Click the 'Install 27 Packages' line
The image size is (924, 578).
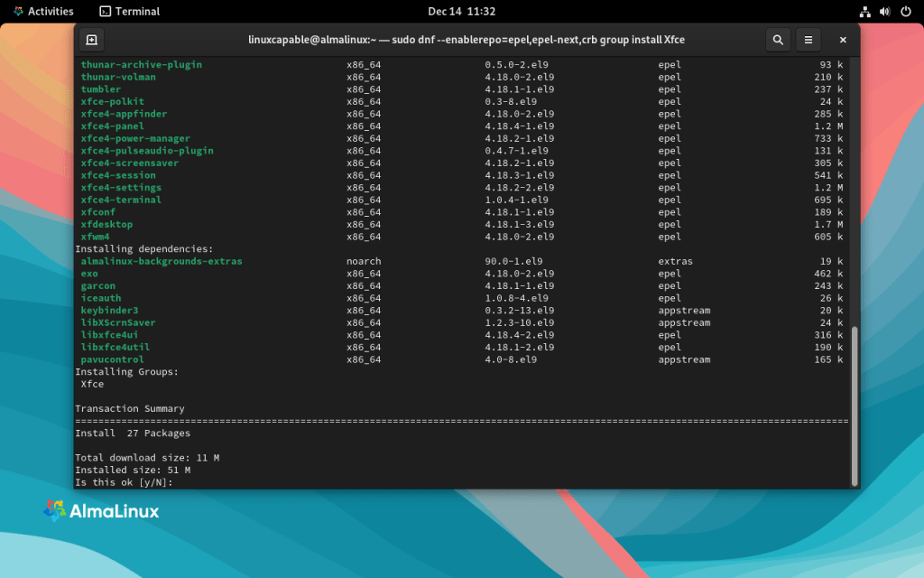(133, 433)
